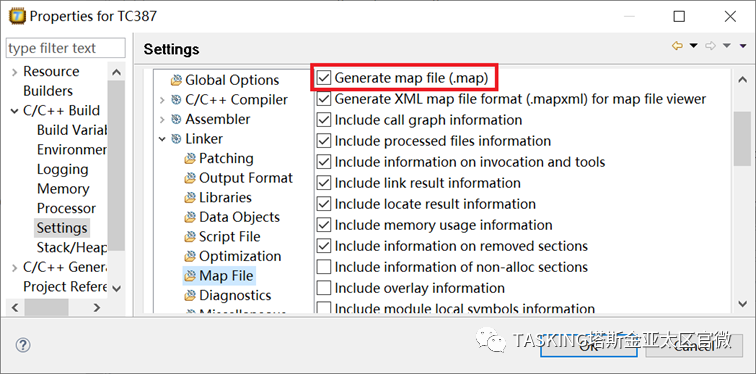Click the back navigation arrow icon
The image size is (756, 374).
677,46
